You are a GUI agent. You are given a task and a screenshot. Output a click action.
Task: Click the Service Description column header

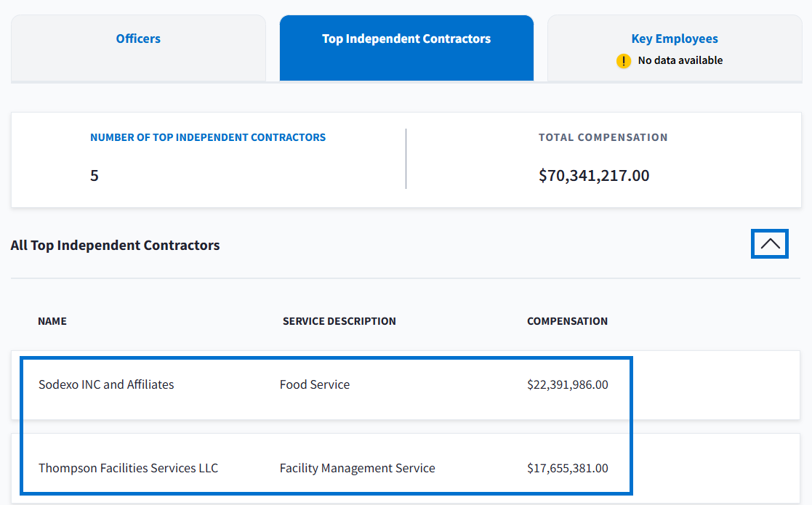coord(339,321)
